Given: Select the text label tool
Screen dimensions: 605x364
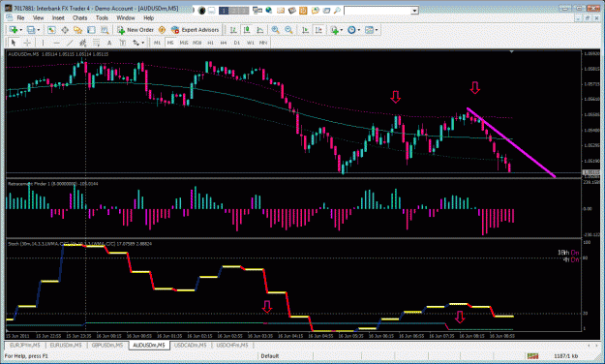Looking at the screenshot, I should 123,43.
